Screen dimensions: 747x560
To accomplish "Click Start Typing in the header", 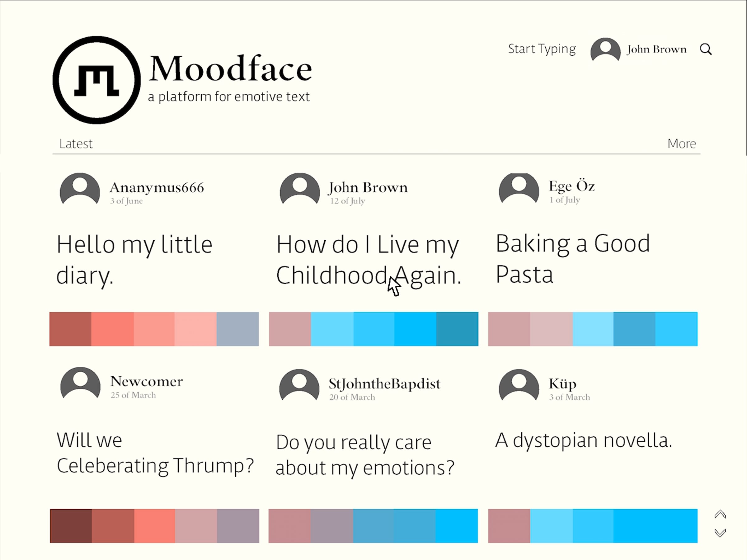I will [x=542, y=49].
